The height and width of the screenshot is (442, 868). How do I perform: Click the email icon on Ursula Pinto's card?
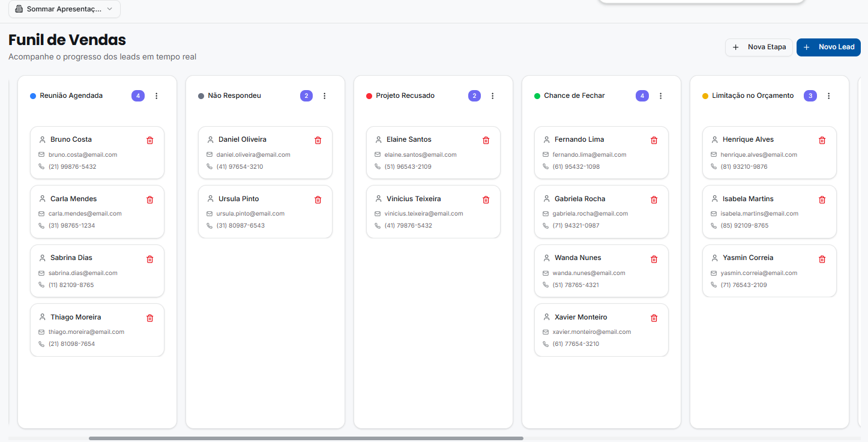(x=209, y=213)
